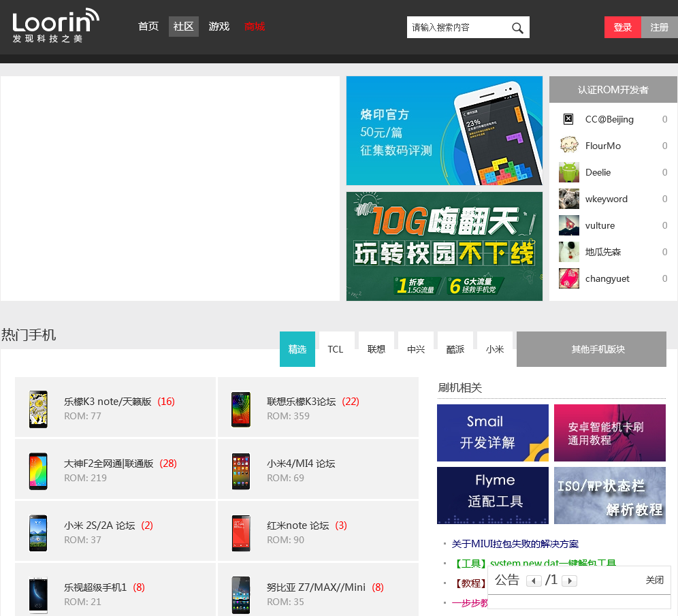Open vulture developer avatar
This screenshot has width=678, height=616.
tap(569, 225)
